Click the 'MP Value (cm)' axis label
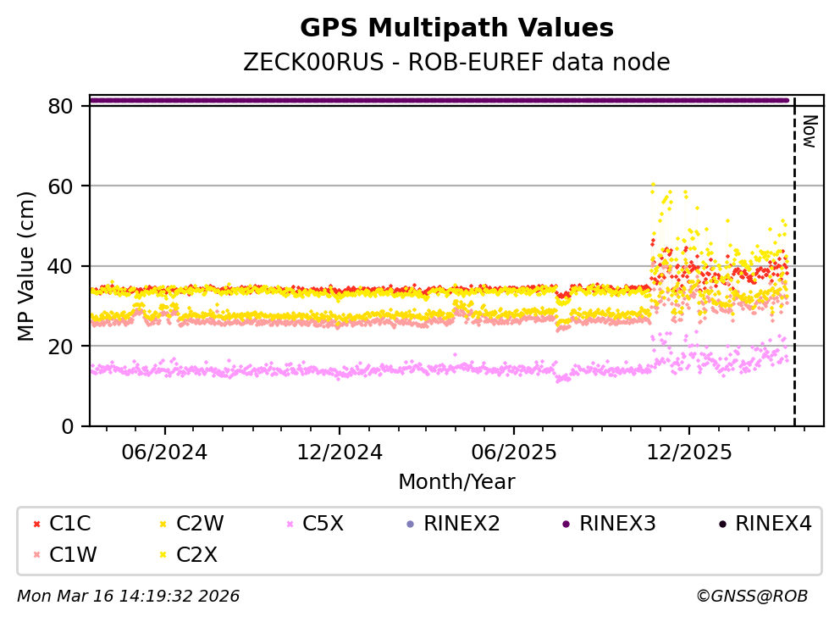The width and height of the screenshot is (840, 622). coord(27,266)
